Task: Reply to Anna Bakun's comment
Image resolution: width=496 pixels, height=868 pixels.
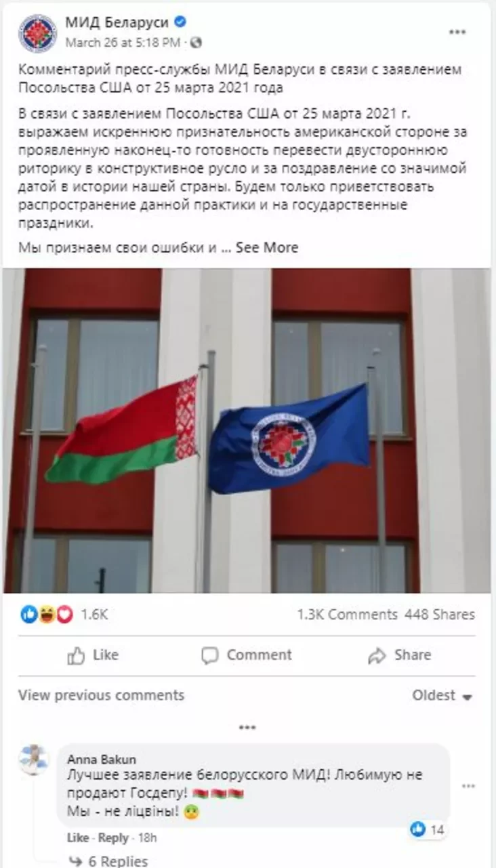Action: pos(113,838)
